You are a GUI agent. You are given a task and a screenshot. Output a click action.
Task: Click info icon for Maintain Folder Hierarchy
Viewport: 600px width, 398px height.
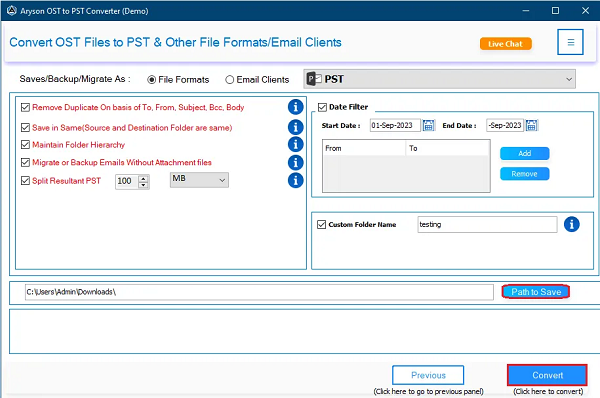click(295, 144)
